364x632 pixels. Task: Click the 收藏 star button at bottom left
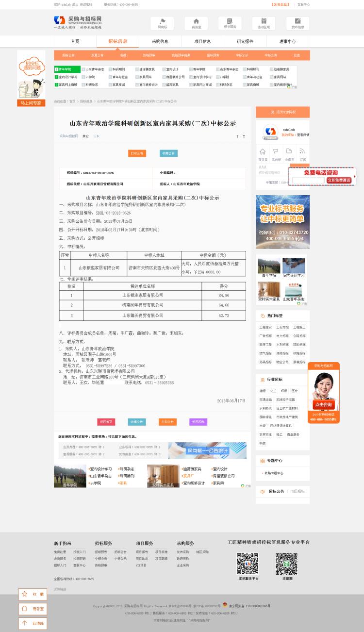pyautogui.click(x=33, y=594)
